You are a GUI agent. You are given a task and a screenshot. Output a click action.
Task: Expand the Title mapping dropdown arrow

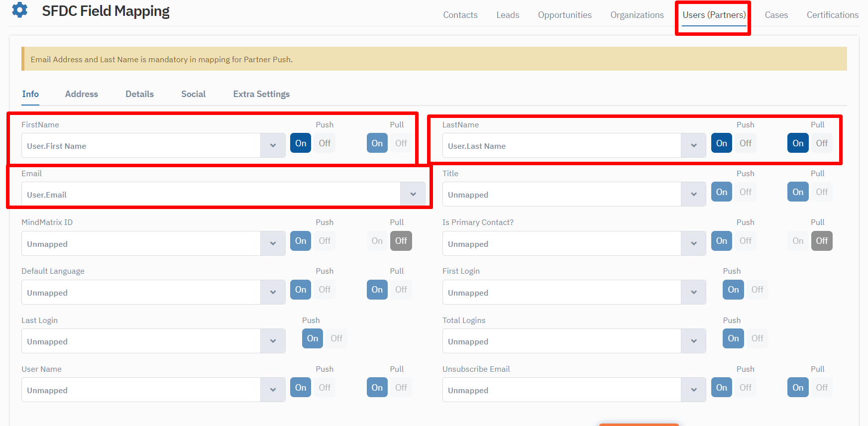[x=694, y=194]
